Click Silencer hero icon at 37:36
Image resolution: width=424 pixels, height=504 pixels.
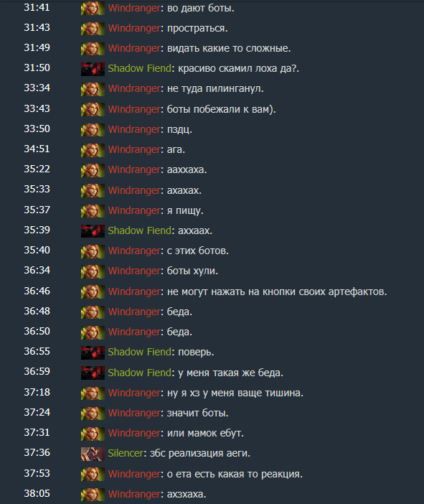[93, 454]
